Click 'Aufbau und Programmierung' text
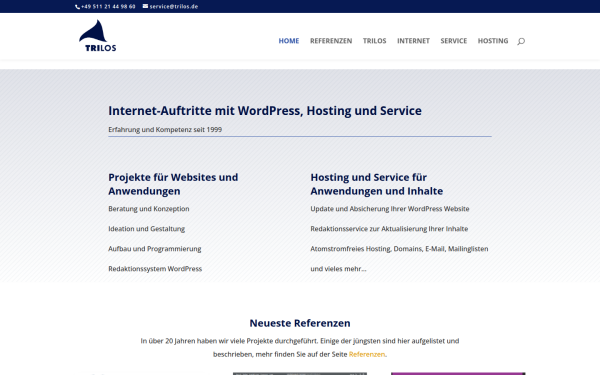 (x=155, y=249)
